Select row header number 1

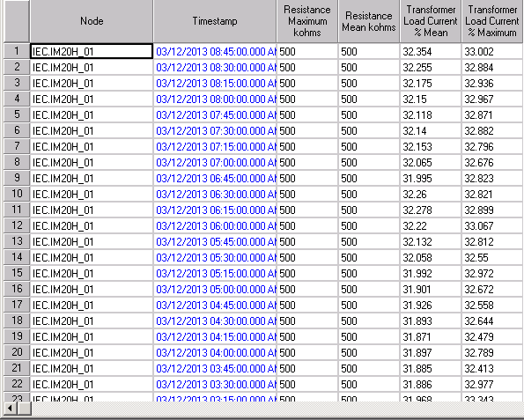click(17, 51)
